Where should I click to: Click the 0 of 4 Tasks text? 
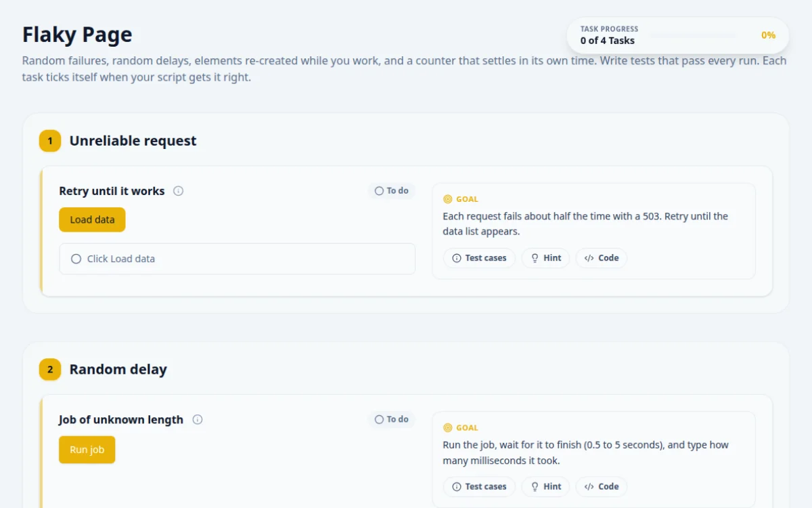(608, 41)
